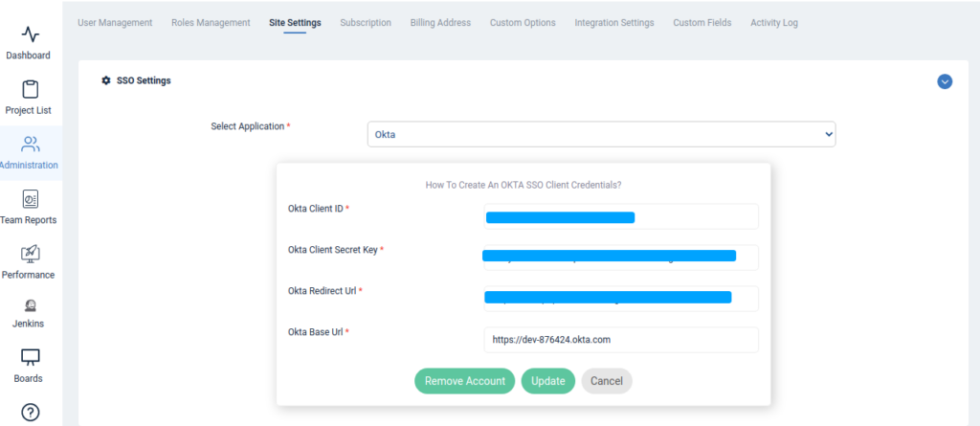Go to Custom Fields tab
The width and height of the screenshot is (980, 426).
tap(702, 23)
